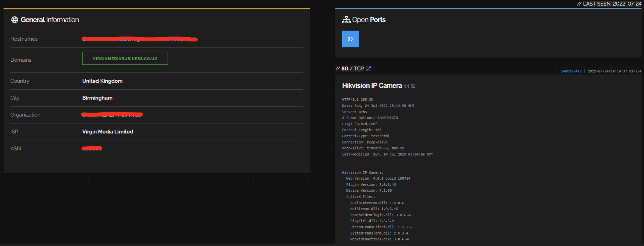
Task: Click the redacted ASN value
Action: (92, 149)
